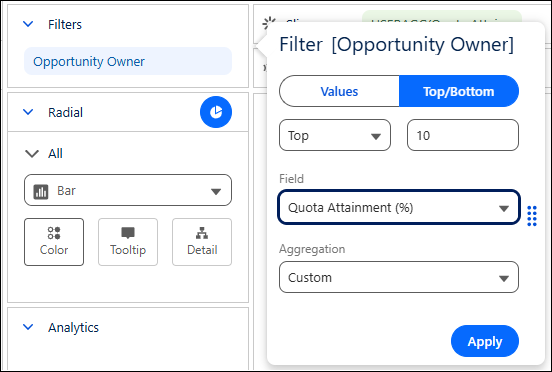Open the Bar mark type dropdown
The image size is (552, 372).
(128, 190)
